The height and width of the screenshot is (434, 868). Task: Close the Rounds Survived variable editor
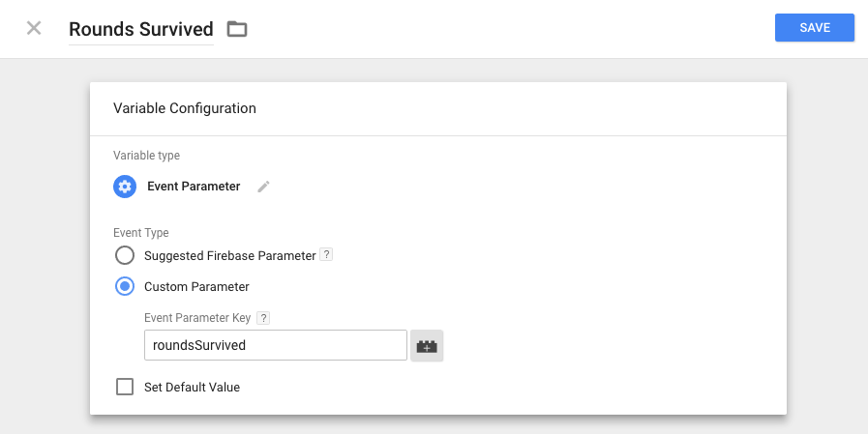click(34, 28)
